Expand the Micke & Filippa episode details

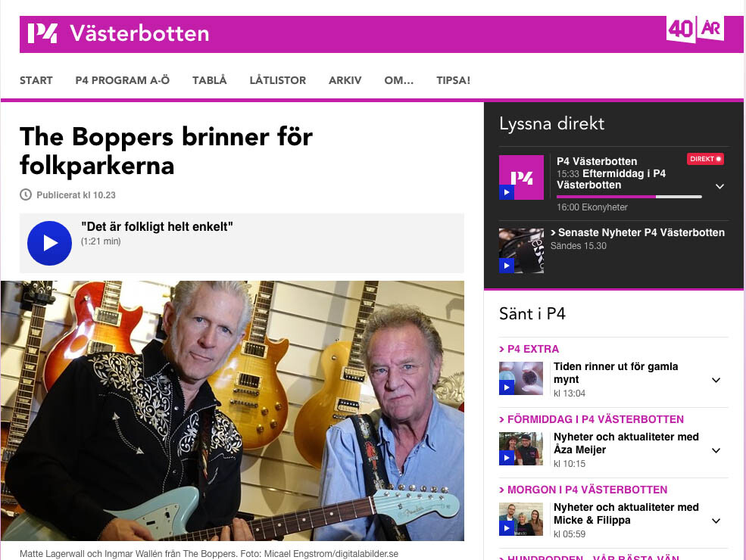click(x=716, y=521)
